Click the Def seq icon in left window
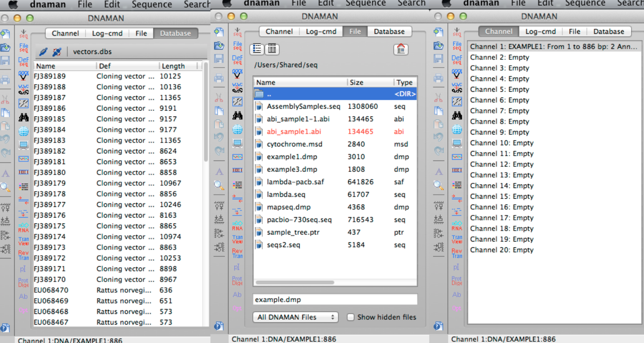Image resolution: width=644 pixels, height=343 pixels. tap(23, 62)
